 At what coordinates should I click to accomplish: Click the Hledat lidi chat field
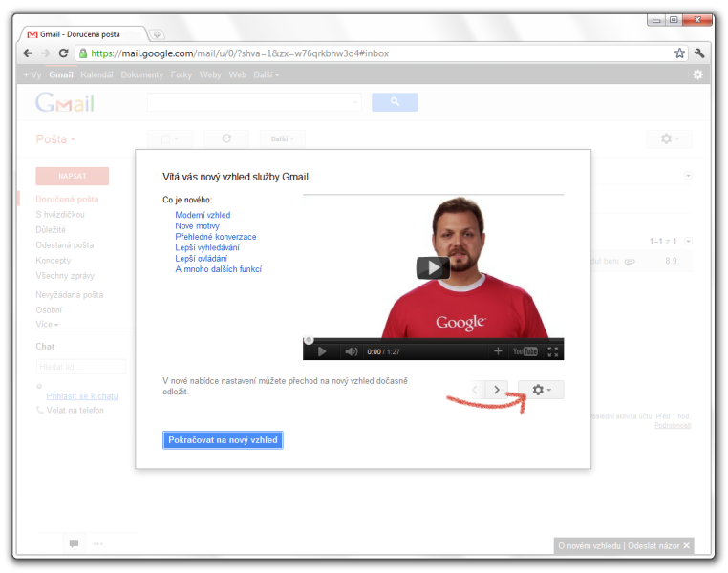coord(81,367)
